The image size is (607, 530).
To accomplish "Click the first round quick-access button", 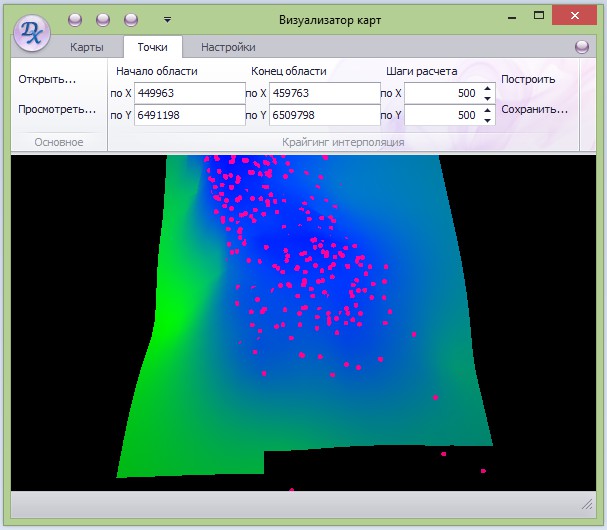I will [75, 20].
